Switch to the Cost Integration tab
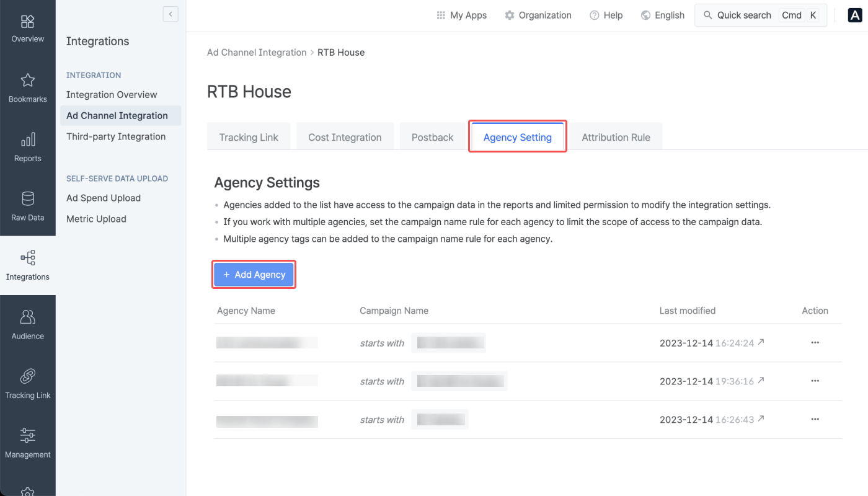 click(x=345, y=137)
